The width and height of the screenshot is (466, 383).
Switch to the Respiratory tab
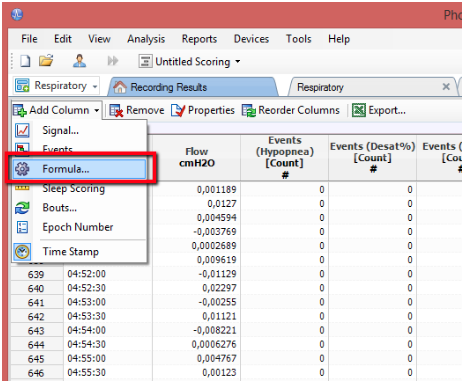tap(372, 87)
